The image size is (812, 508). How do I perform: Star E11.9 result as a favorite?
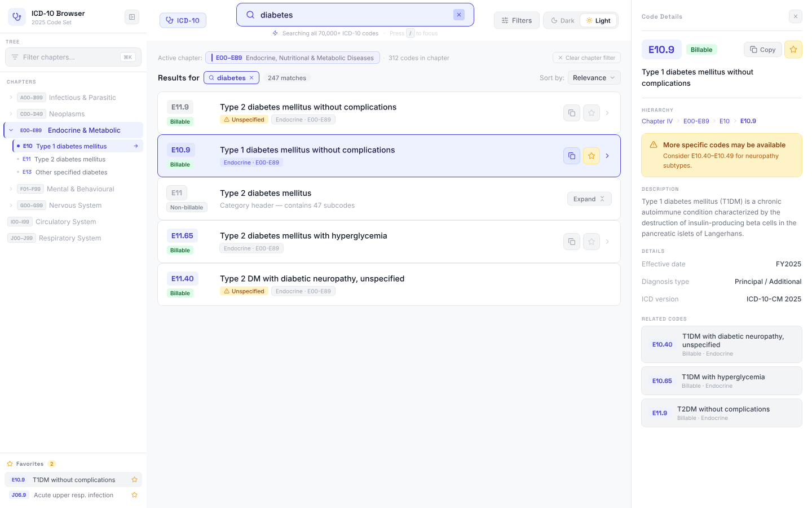(x=591, y=113)
